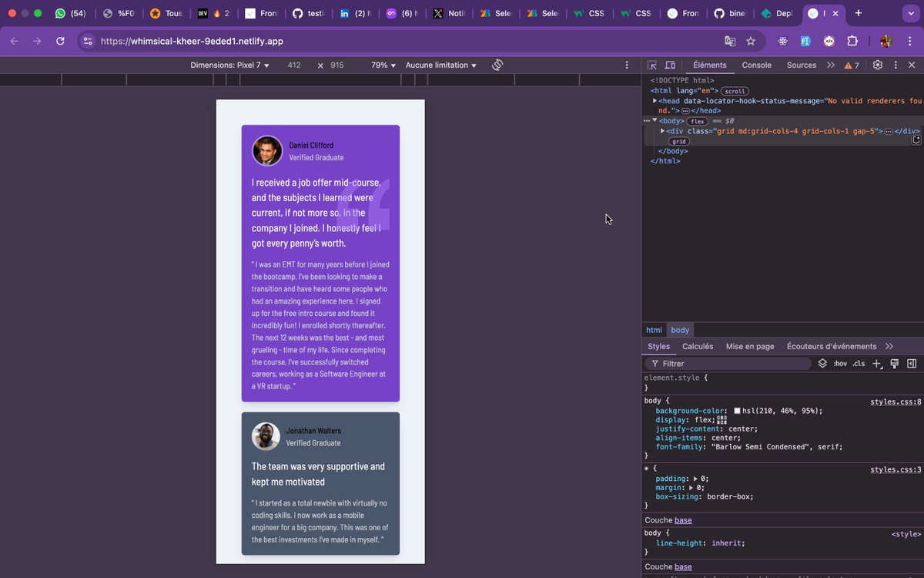Click the flex badge next to the body tag

pyautogui.click(x=697, y=121)
